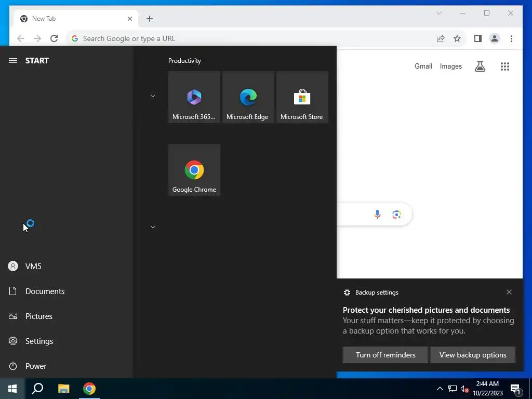Open the muted volume tray icon
The height and width of the screenshot is (399, 532).
[x=464, y=389]
